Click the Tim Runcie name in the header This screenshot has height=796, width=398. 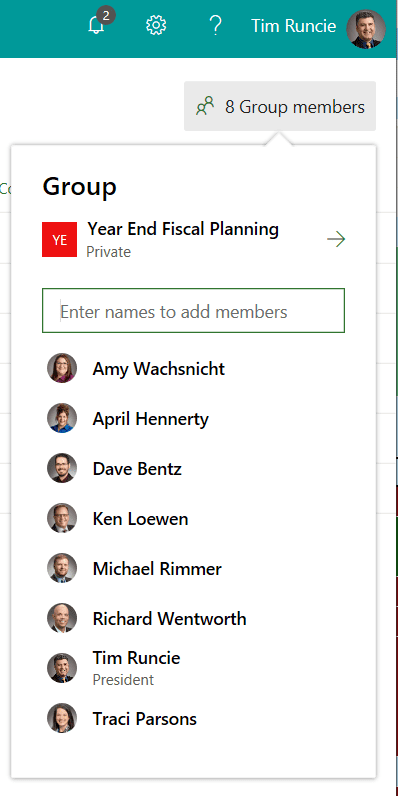click(x=293, y=25)
